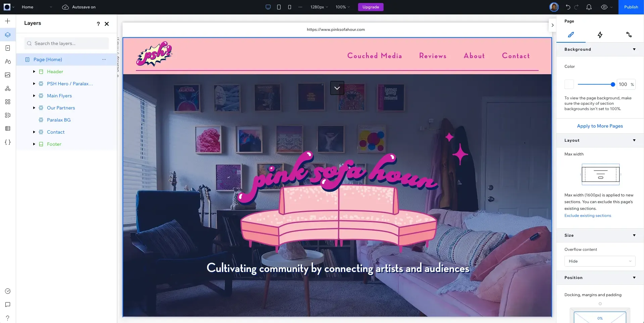Screen dimensions: 644x323
Task: Expand the Contact layer
Action: point(34,132)
